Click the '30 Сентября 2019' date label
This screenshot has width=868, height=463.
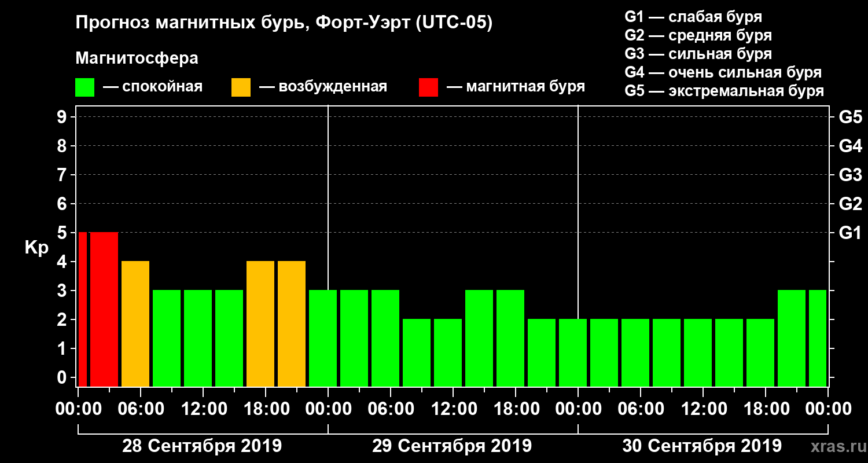click(x=702, y=446)
